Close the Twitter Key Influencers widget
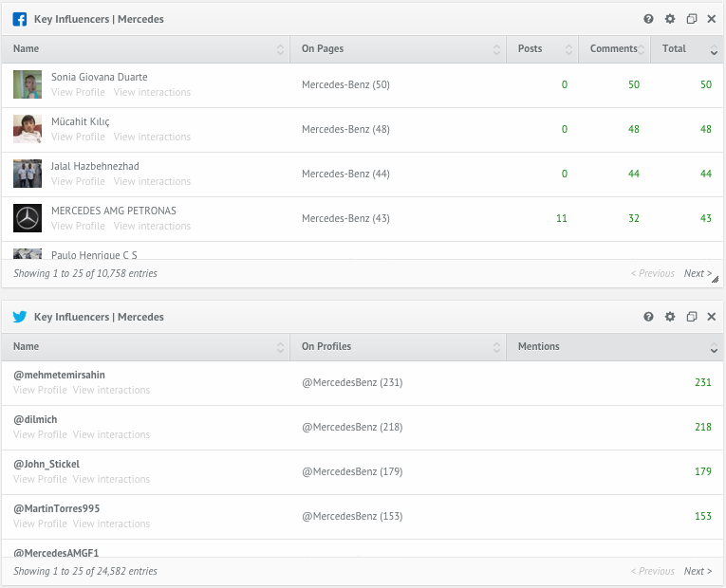This screenshot has height=588, width=726. tap(712, 317)
